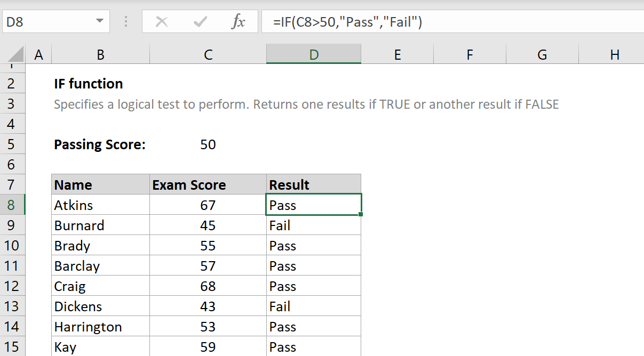
Task: Select row header 8
Action: coord(11,205)
